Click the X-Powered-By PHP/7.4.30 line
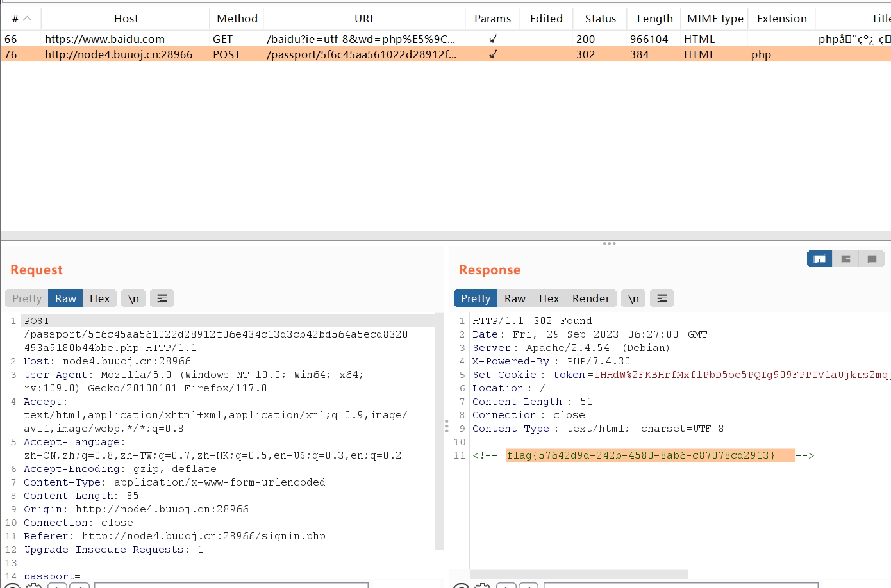This screenshot has height=588, width=891. click(551, 361)
